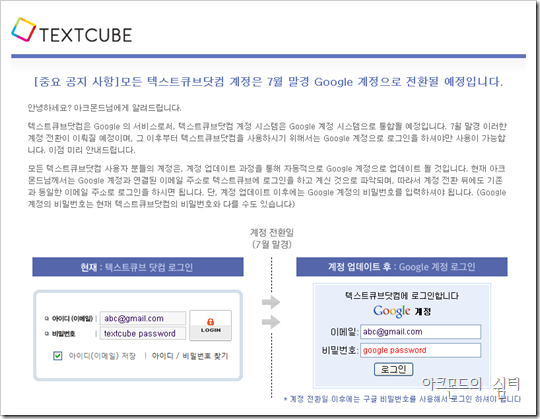Click the TEXTCUBE wordmark text
Screen dimensions: 540x419
86,35
